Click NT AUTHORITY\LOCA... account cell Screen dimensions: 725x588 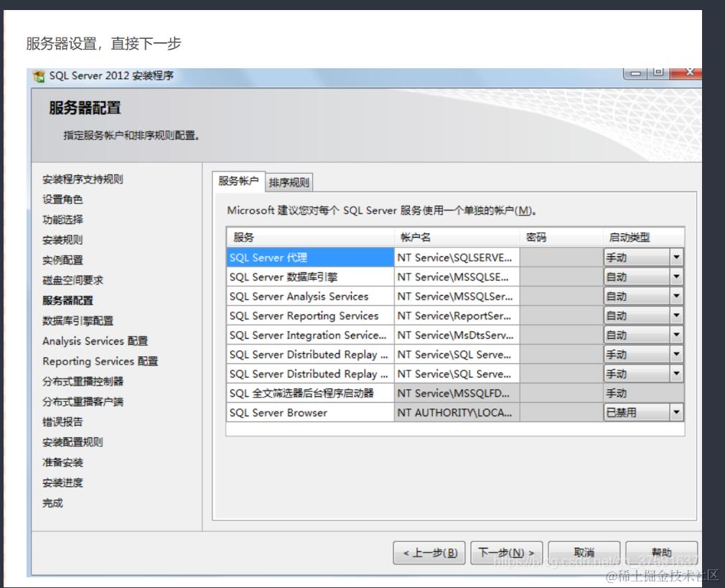457,413
